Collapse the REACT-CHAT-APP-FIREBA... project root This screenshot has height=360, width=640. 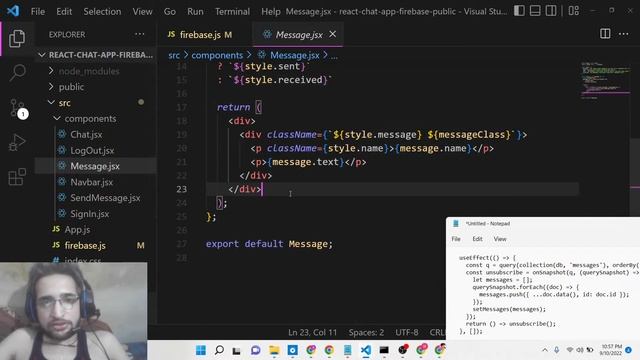(96, 55)
